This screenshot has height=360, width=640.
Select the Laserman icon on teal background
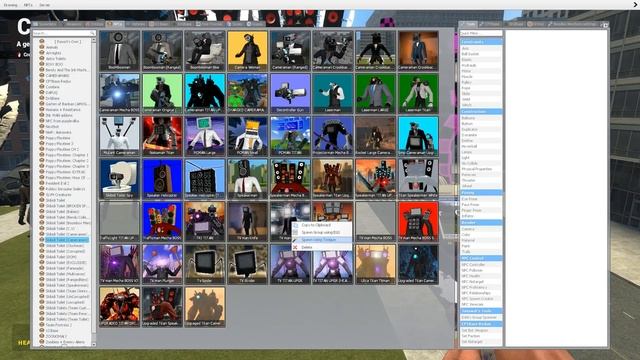[x=333, y=93]
